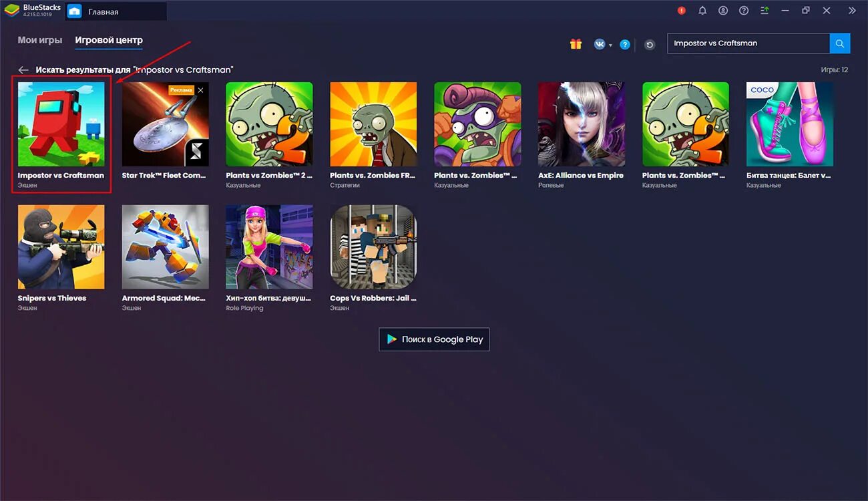Open the AxE: Alliance vs Empire game icon
This screenshot has height=501, width=868.
(x=582, y=124)
